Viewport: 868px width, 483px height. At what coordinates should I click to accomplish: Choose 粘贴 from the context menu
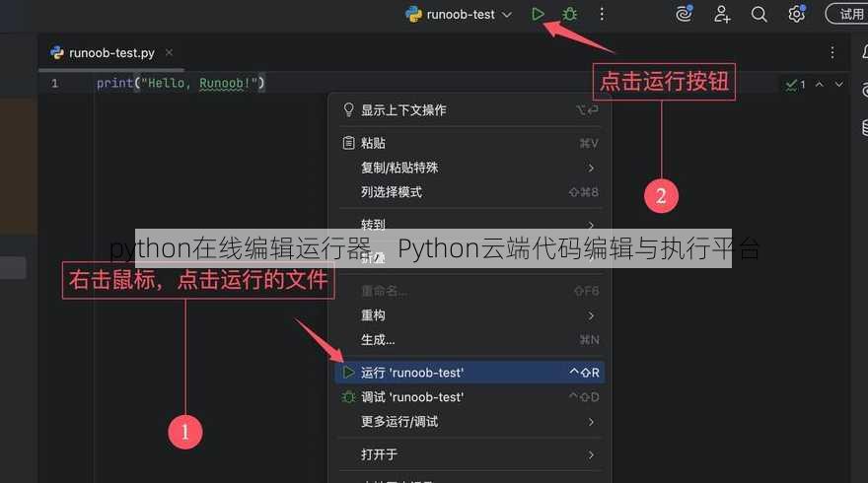(470, 143)
